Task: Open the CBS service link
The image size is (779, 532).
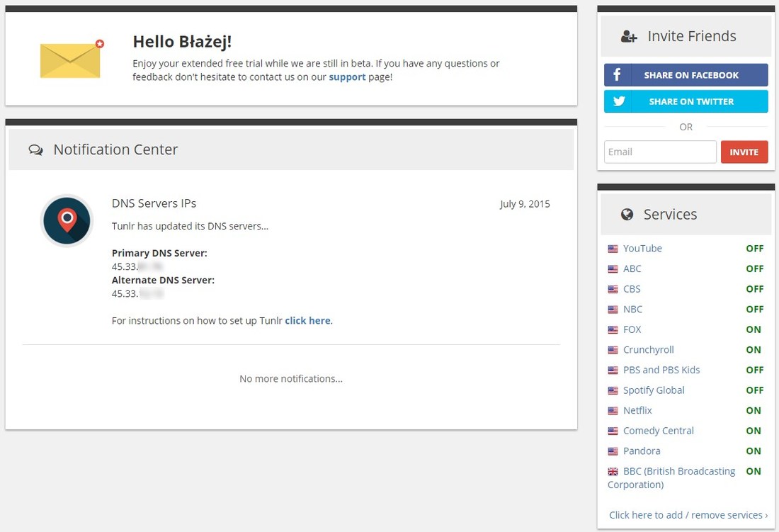Action: (x=632, y=289)
